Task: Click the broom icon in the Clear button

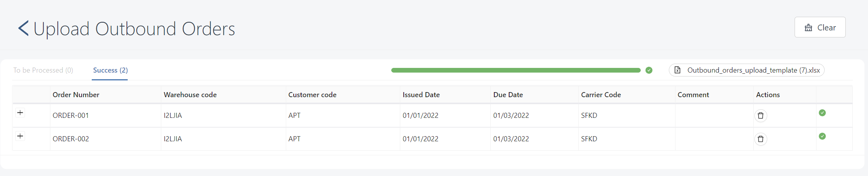Action: [x=808, y=28]
